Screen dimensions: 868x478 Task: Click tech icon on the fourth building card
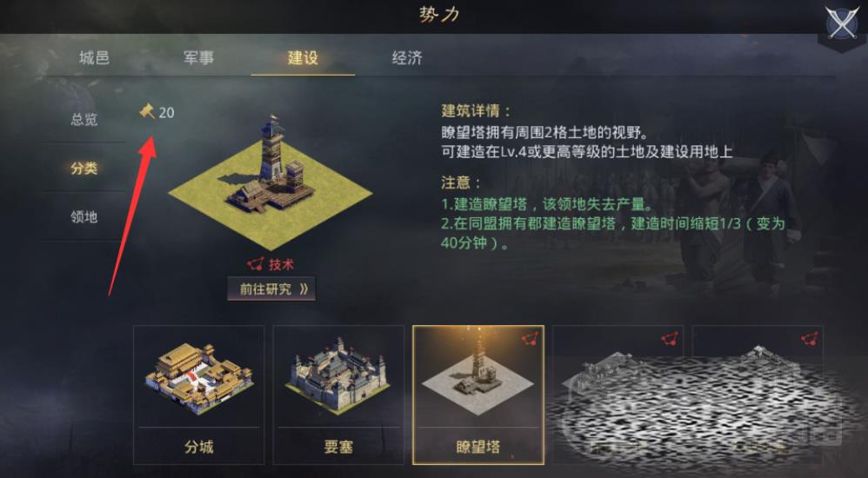(670, 339)
